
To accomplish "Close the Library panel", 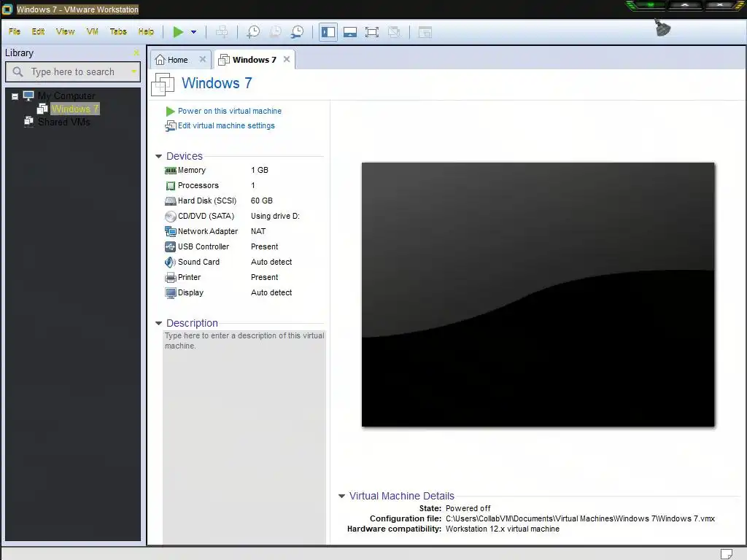I will click(136, 52).
